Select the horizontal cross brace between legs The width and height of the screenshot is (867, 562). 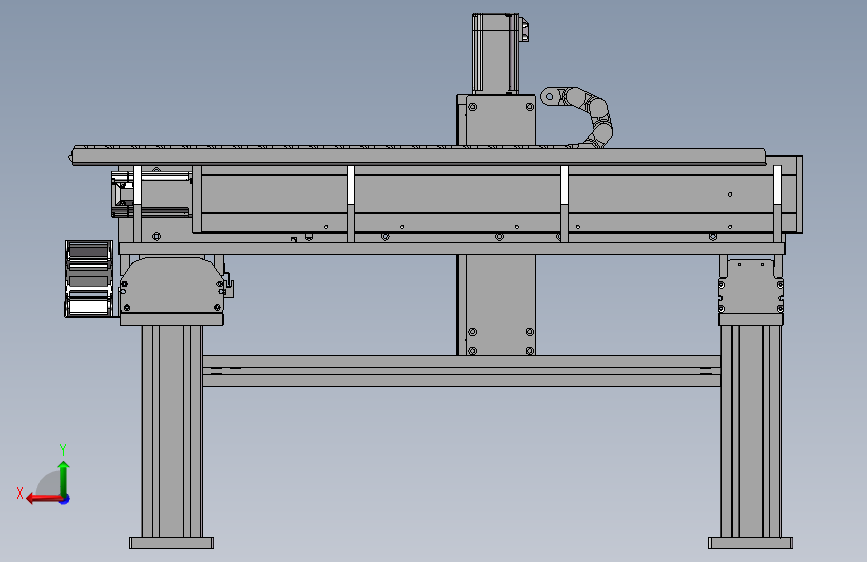click(x=461, y=371)
